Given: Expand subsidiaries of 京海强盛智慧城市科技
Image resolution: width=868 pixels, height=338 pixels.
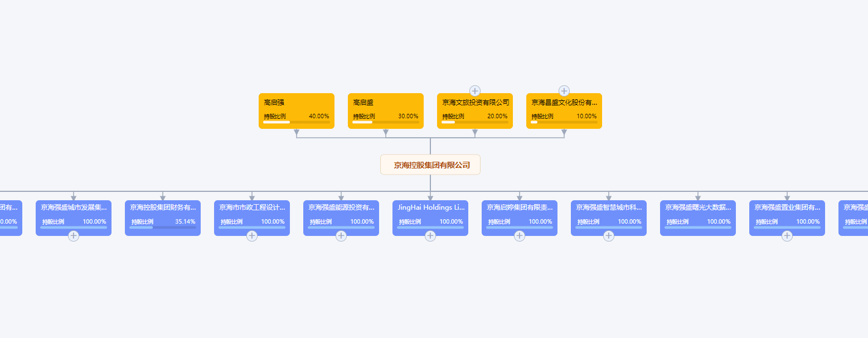Looking at the screenshot, I should pos(608,235).
